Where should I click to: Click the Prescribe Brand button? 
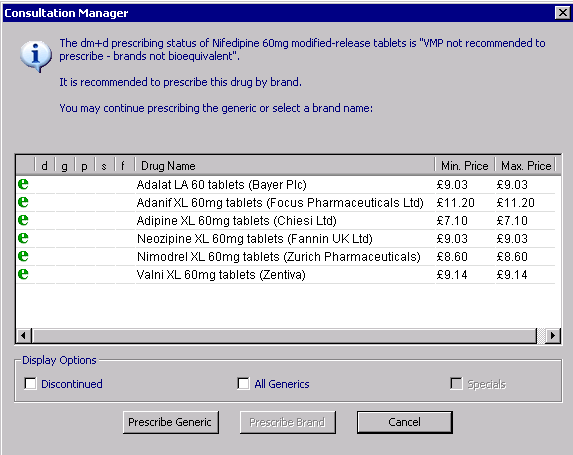click(288, 422)
